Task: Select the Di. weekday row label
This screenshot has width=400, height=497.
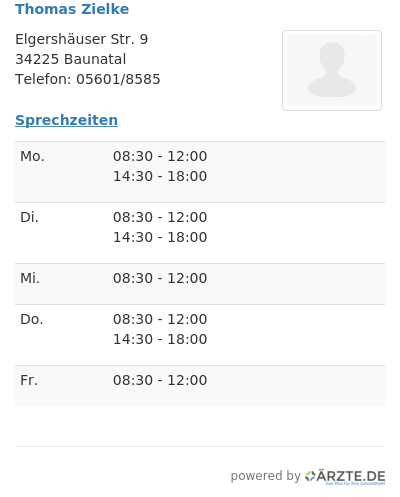Action: click(x=29, y=217)
